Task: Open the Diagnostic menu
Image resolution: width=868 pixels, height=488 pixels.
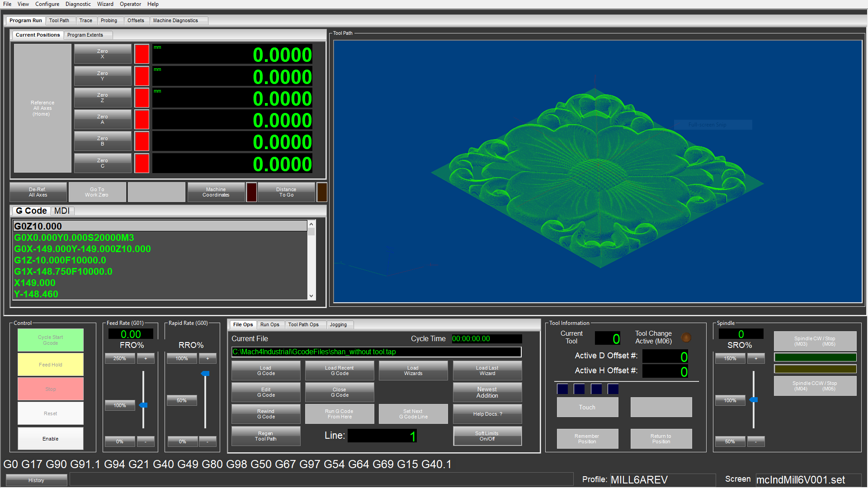Action: pyautogui.click(x=78, y=4)
